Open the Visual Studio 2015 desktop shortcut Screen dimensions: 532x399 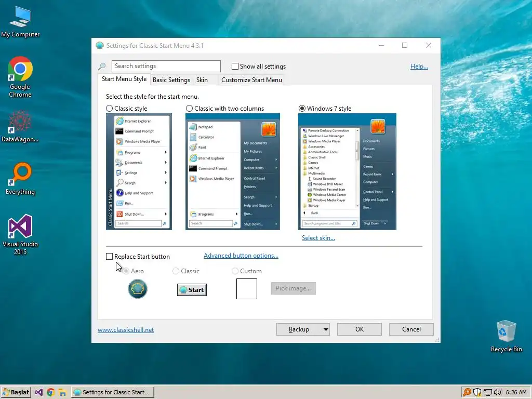point(20,234)
